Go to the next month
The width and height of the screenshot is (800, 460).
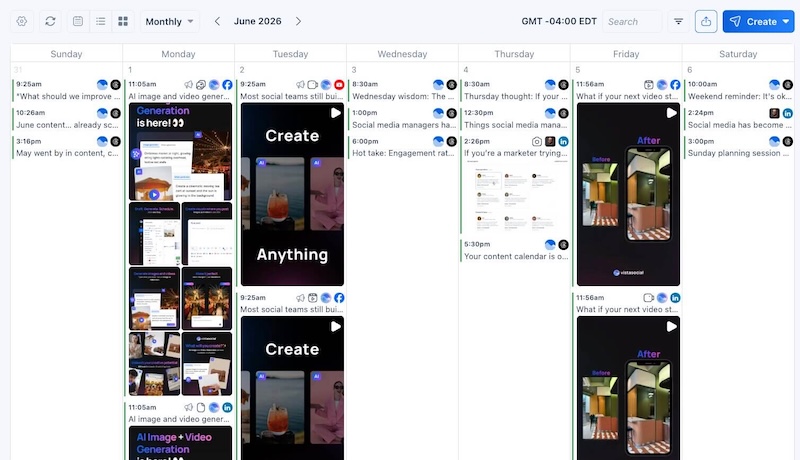tap(298, 21)
